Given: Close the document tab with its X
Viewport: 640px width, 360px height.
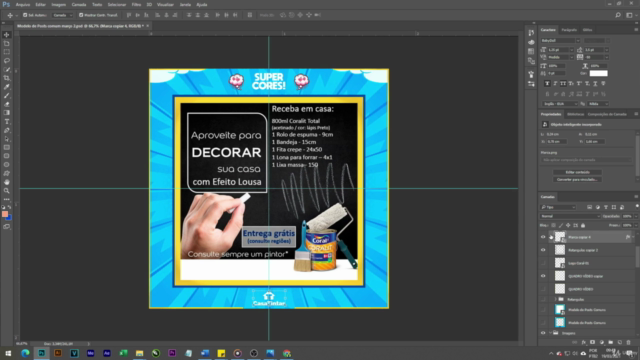Looking at the screenshot, I should (147, 26).
